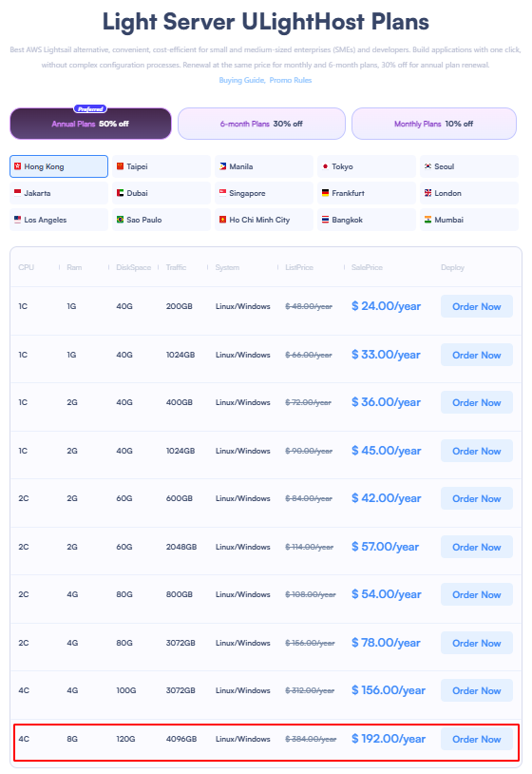Order the $156.00/year plan
The width and height of the screenshot is (532, 774).
coord(477,690)
